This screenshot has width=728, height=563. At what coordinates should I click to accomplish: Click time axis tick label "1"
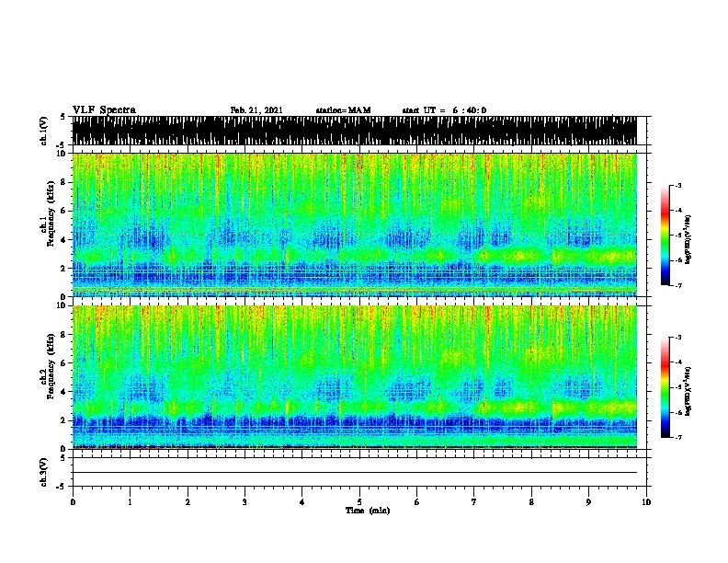coord(130,501)
